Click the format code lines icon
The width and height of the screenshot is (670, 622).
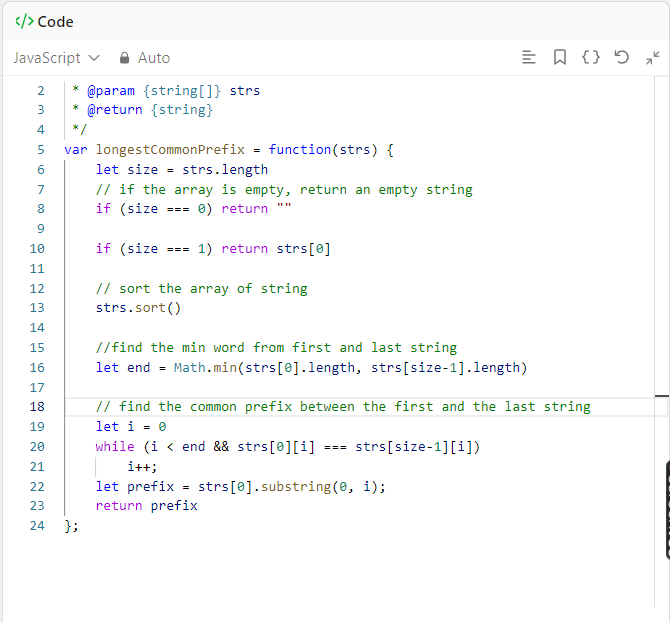coord(529,57)
